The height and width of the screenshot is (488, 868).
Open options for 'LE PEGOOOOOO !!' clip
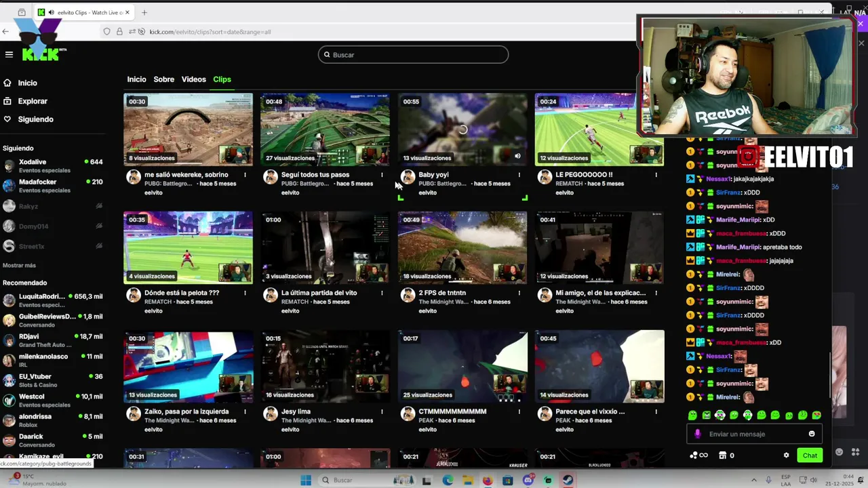(x=656, y=175)
